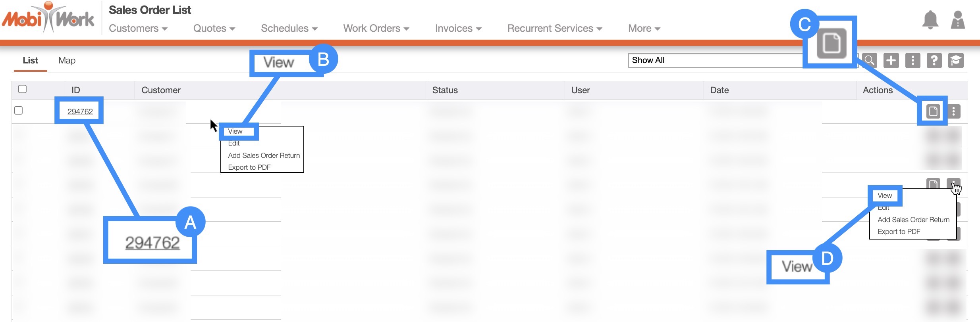Choose Export to PDF in left menu
Viewport: 980px width, 322px height.
(249, 167)
